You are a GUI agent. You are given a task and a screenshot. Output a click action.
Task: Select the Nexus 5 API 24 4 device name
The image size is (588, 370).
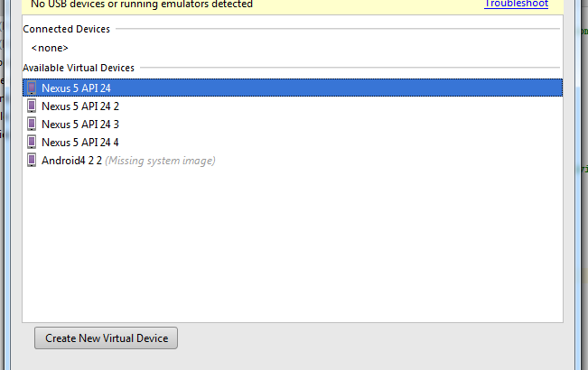point(80,142)
